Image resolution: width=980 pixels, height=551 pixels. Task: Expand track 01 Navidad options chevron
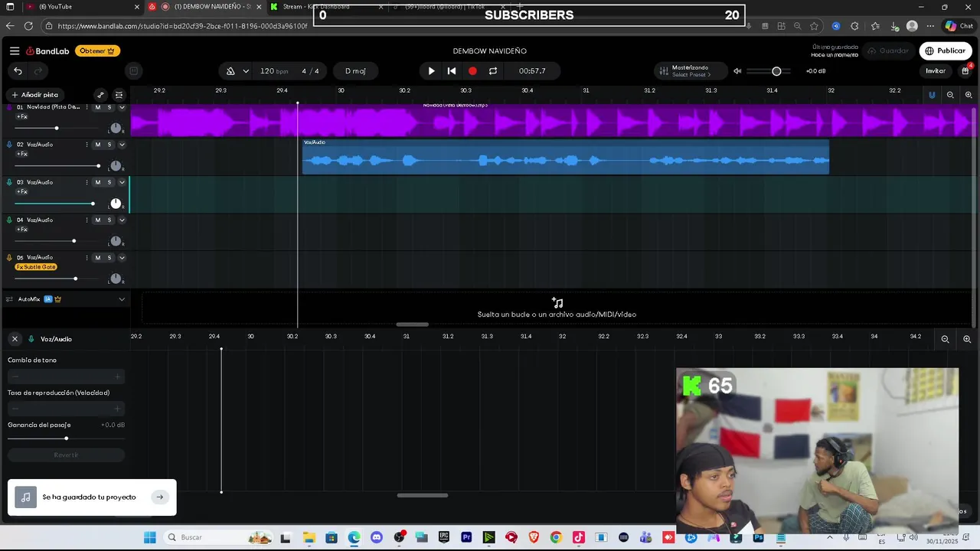[x=122, y=107]
